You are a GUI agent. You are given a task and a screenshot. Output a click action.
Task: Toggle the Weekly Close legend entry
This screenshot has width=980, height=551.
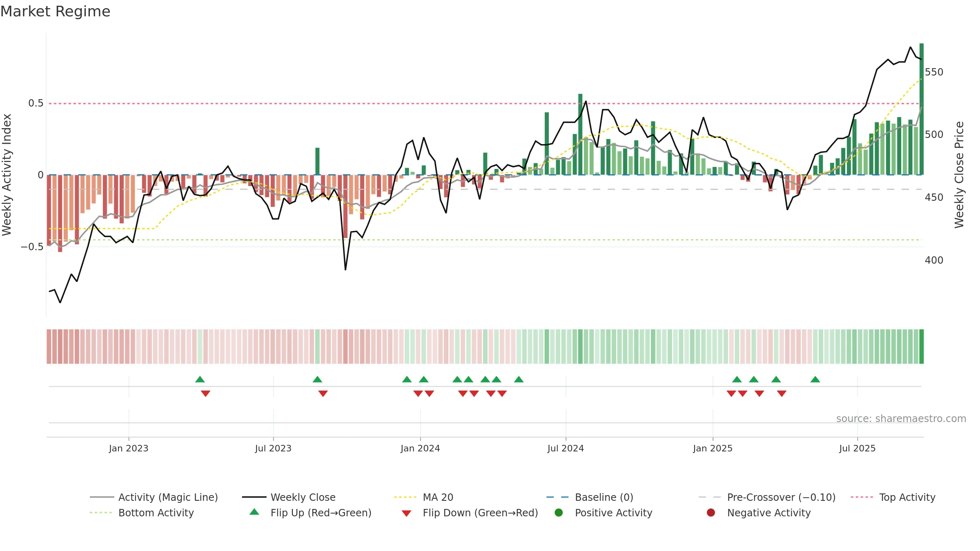(x=289, y=497)
